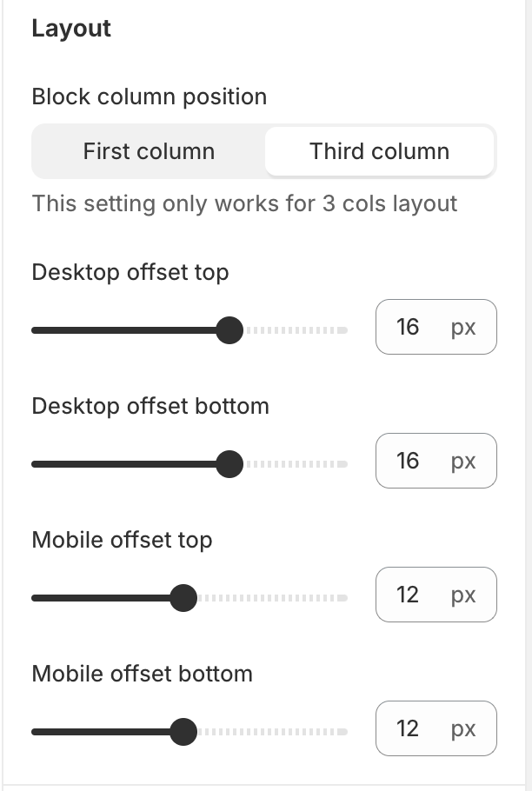This screenshot has width=532, height=791.
Task: Click the Desktop offset top slider handle
Action: (x=229, y=330)
